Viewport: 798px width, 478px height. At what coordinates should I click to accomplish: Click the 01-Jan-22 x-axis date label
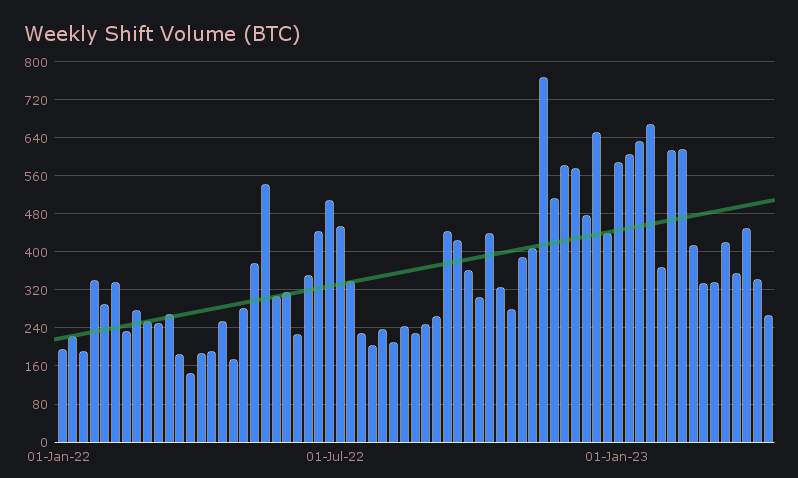tap(54, 457)
